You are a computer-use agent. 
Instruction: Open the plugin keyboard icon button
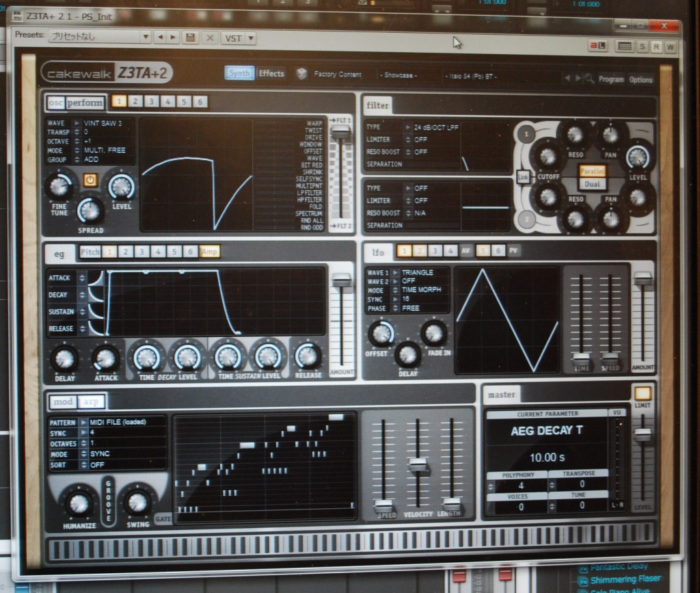(x=624, y=46)
